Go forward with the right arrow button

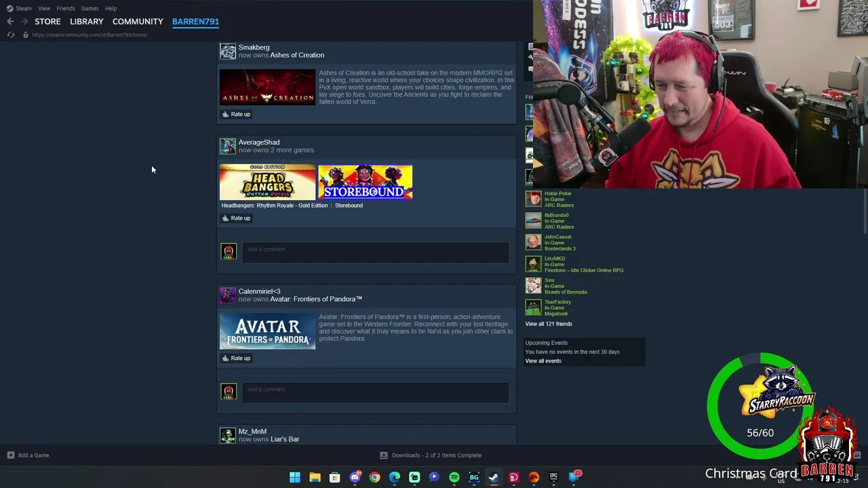coord(24,22)
